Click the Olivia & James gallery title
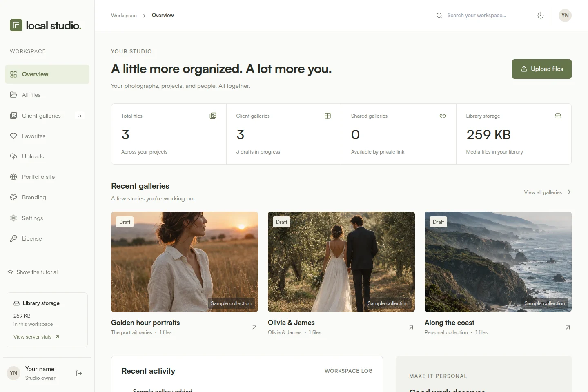This screenshot has height=392, width=588. point(291,323)
